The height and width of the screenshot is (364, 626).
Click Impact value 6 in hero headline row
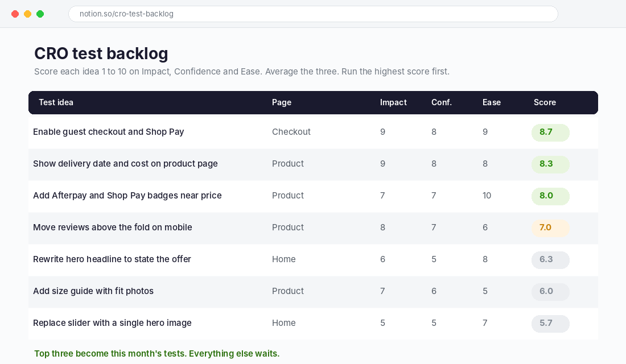(382, 259)
